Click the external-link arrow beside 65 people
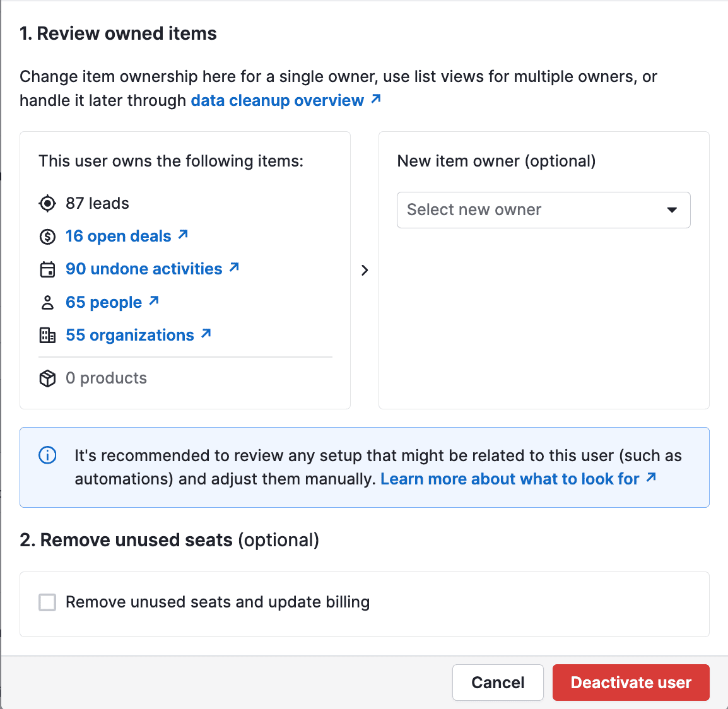728x709 pixels. [155, 301]
